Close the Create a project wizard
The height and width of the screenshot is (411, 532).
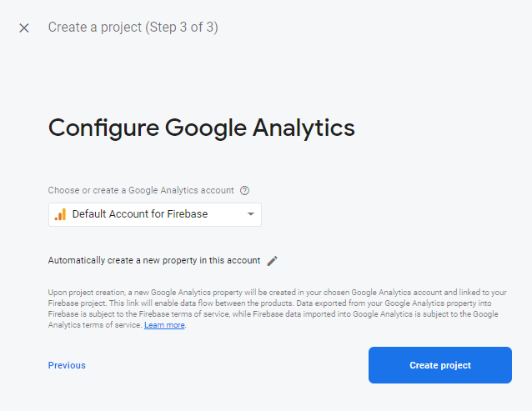coord(24,28)
